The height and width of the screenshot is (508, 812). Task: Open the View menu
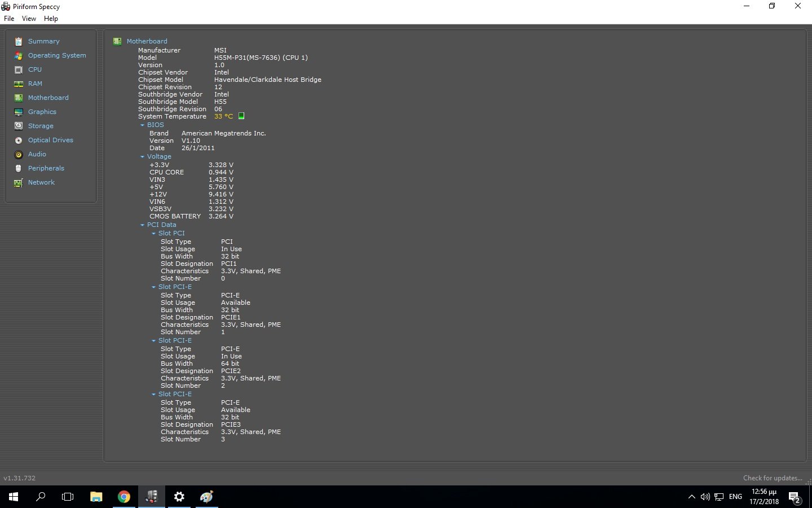point(29,19)
